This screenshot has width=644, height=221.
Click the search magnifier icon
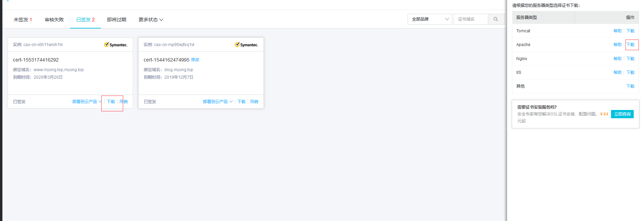click(496, 19)
